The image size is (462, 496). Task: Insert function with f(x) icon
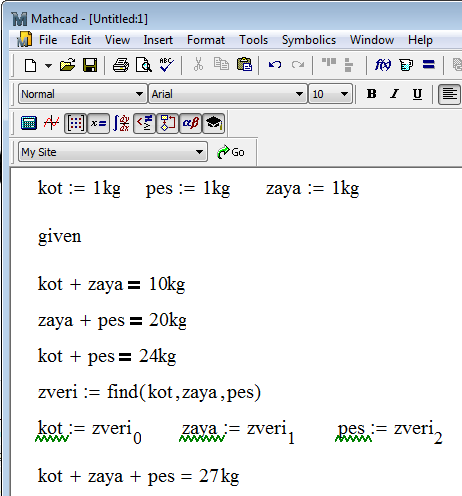[x=383, y=65]
